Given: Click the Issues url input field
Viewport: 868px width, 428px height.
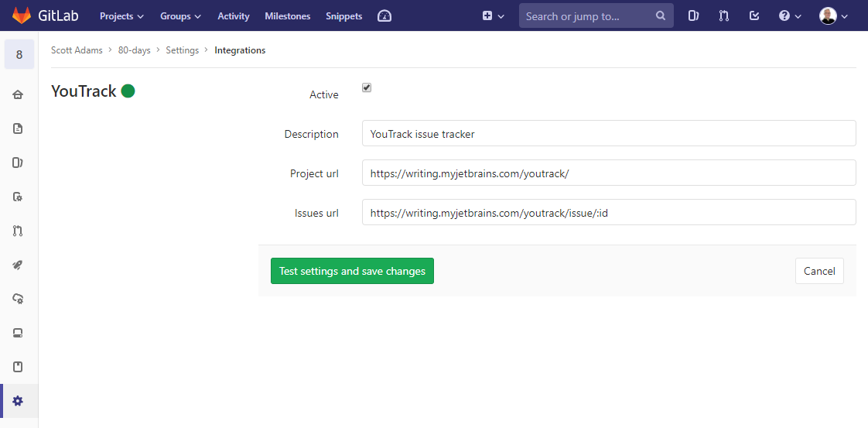Looking at the screenshot, I should click(x=609, y=212).
